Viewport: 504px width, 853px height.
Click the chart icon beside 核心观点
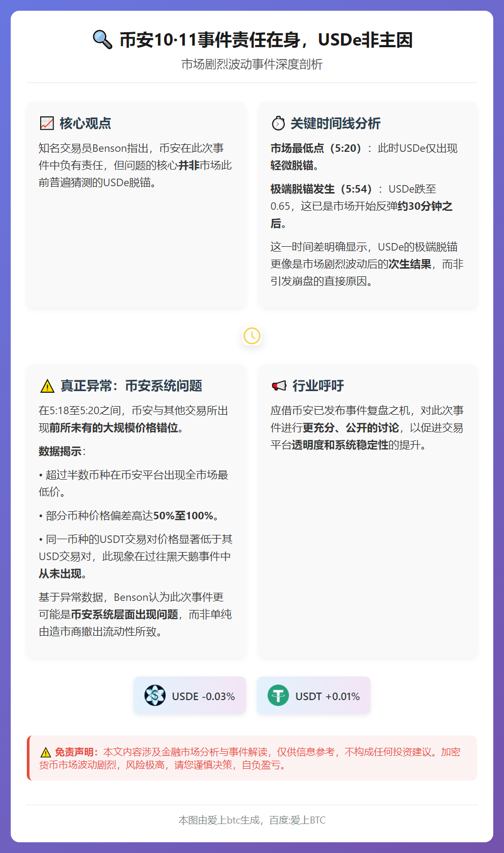point(47,123)
